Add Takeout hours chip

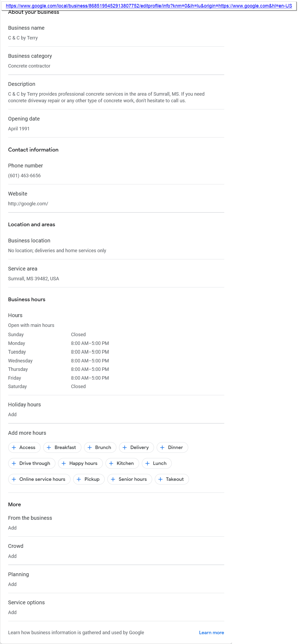coord(172,479)
